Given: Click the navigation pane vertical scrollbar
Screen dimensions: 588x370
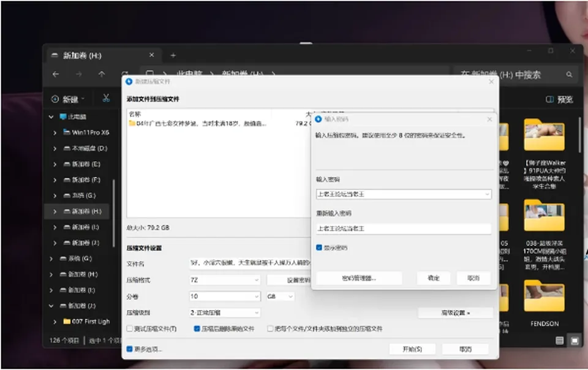Looking at the screenshot, I should (113, 213).
